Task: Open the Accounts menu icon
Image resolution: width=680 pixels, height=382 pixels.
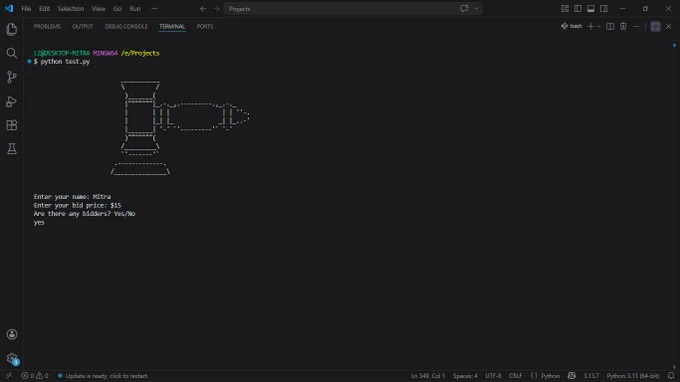Action: [12, 334]
